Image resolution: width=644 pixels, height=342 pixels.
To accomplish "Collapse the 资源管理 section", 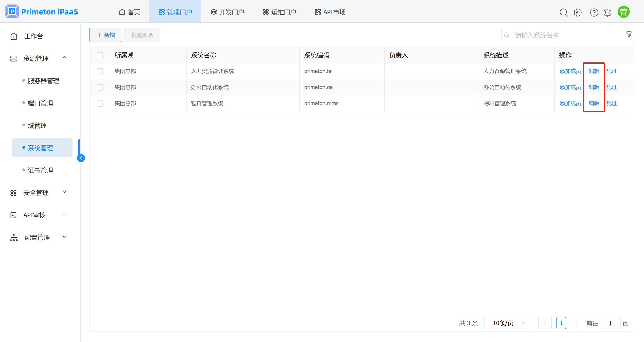I will 64,58.
